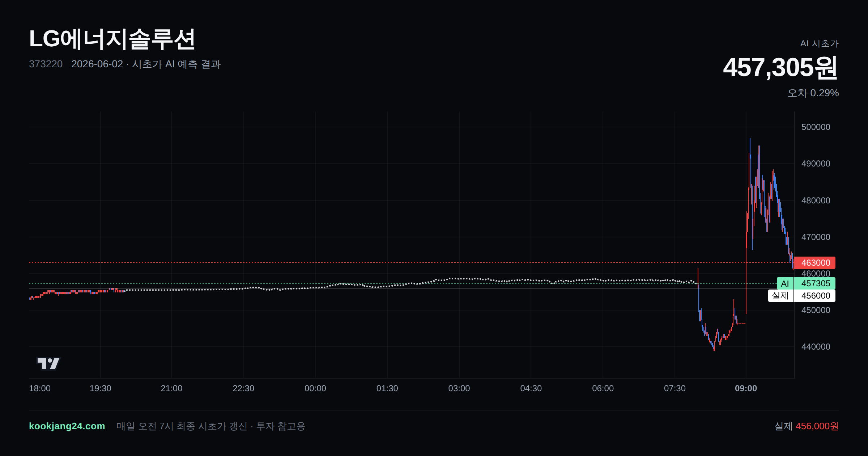Click the 06:00 time axis label

(603, 388)
